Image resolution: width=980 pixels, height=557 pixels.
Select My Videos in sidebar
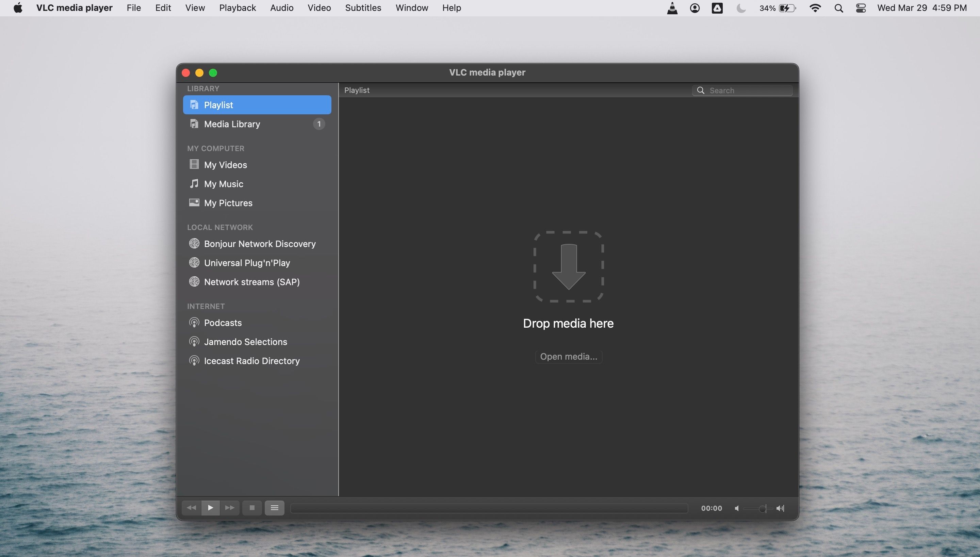[x=225, y=164]
